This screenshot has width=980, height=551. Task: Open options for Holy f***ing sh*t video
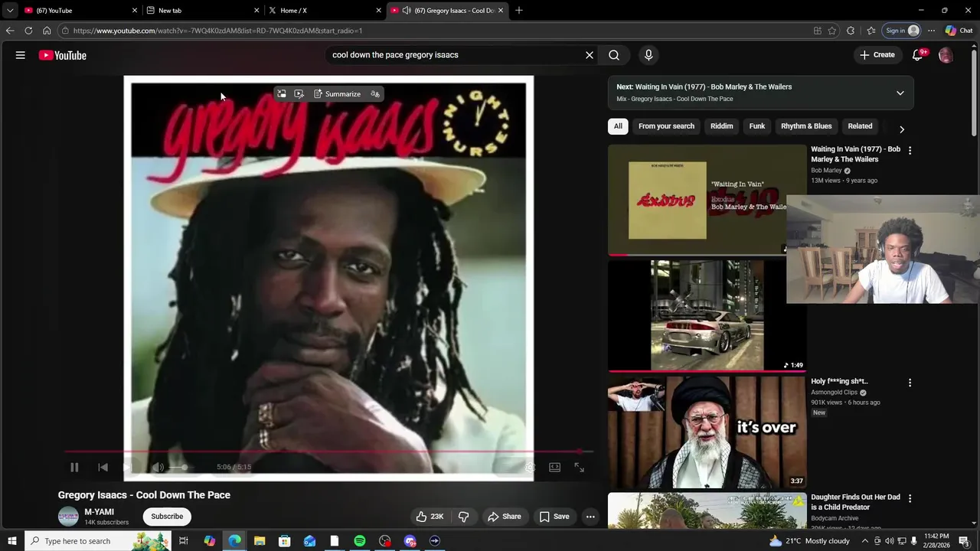point(910,383)
